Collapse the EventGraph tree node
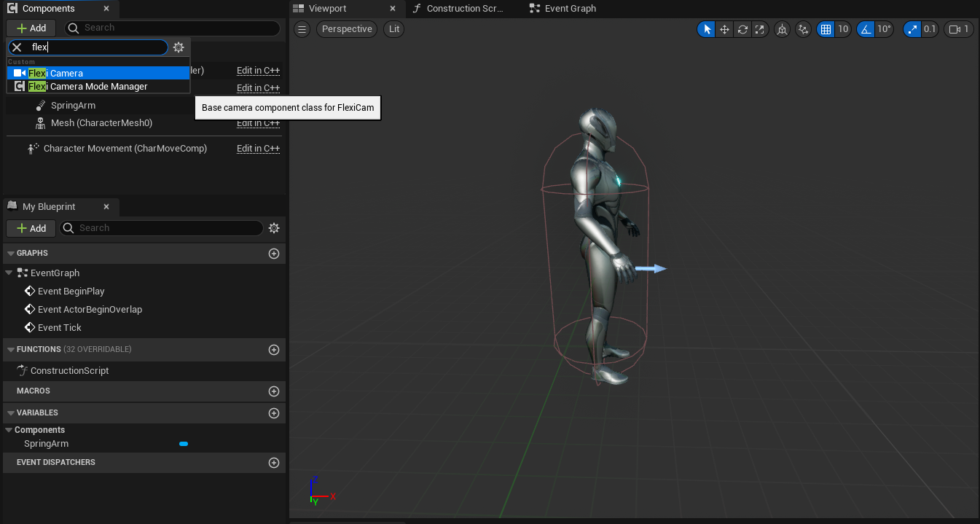The image size is (980, 524). (9, 273)
